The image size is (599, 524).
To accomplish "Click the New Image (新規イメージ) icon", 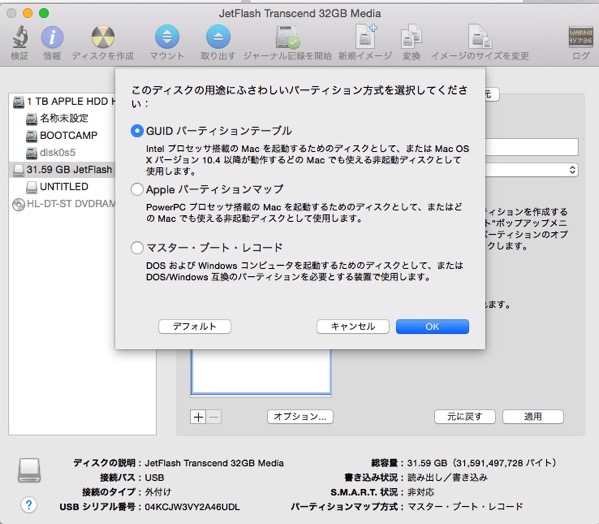I will click(366, 37).
